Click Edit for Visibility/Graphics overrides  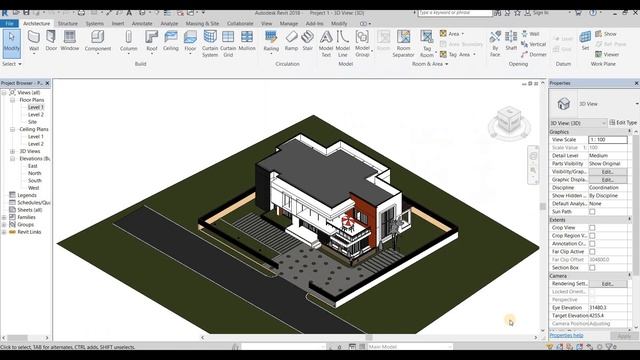(x=607, y=172)
